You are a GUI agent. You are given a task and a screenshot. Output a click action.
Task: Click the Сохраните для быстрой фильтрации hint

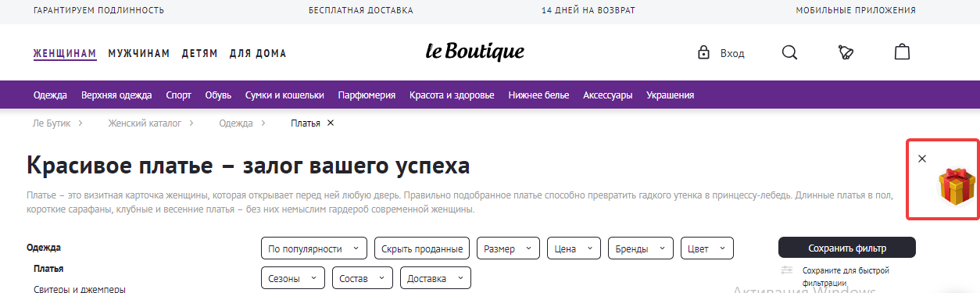[x=846, y=277]
